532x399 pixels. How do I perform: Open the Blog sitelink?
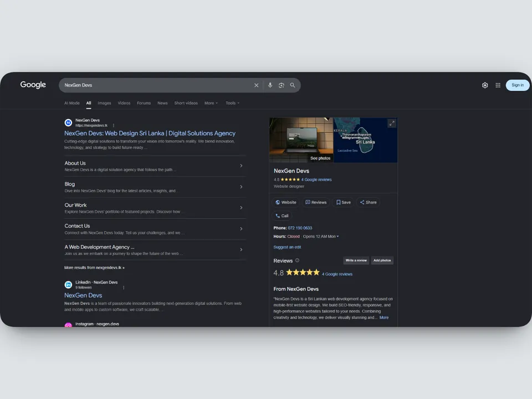click(x=70, y=184)
